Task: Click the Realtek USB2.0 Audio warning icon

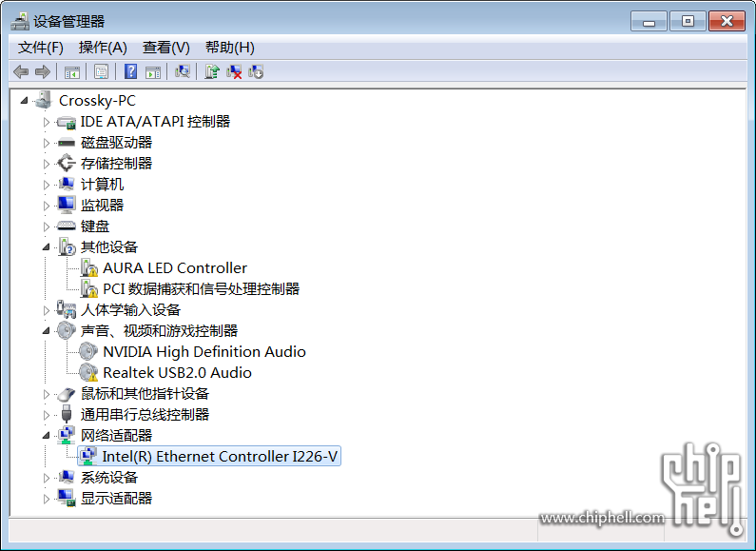Action: (88, 372)
